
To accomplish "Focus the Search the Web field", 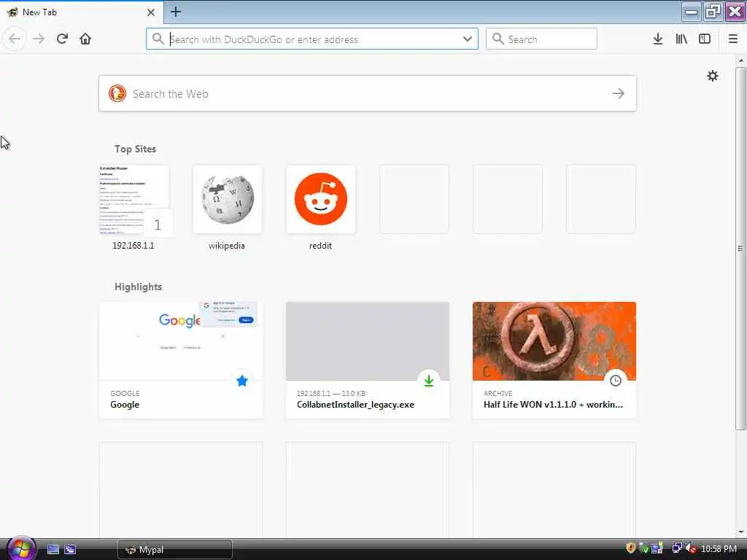I will (368, 93).
